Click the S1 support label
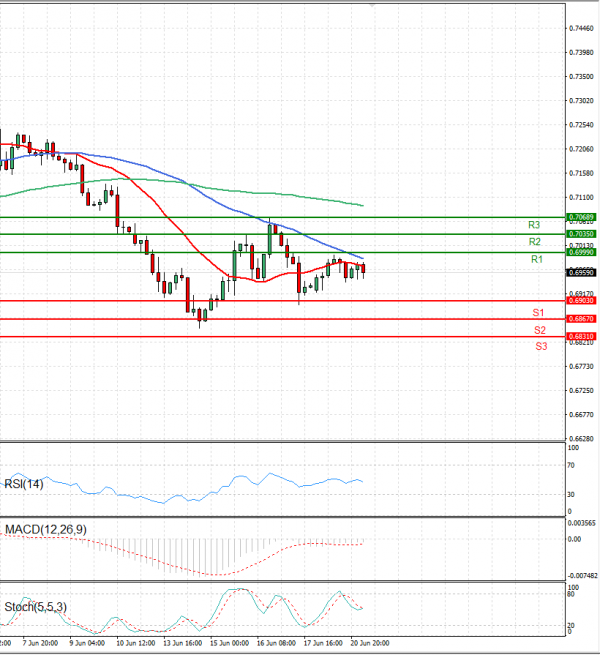This screenshot has width=600, height=655. [x=538, y=313]
